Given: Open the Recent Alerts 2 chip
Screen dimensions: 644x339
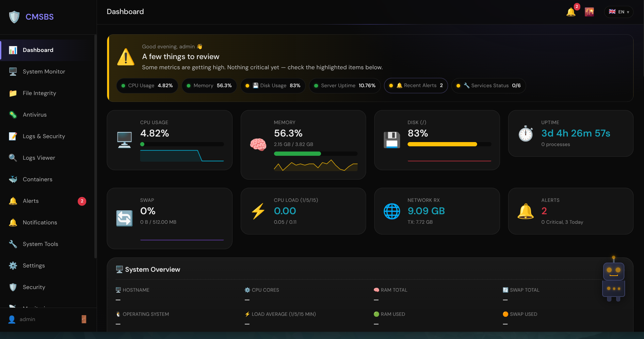Looking at the screenshot, I should 416,86.
